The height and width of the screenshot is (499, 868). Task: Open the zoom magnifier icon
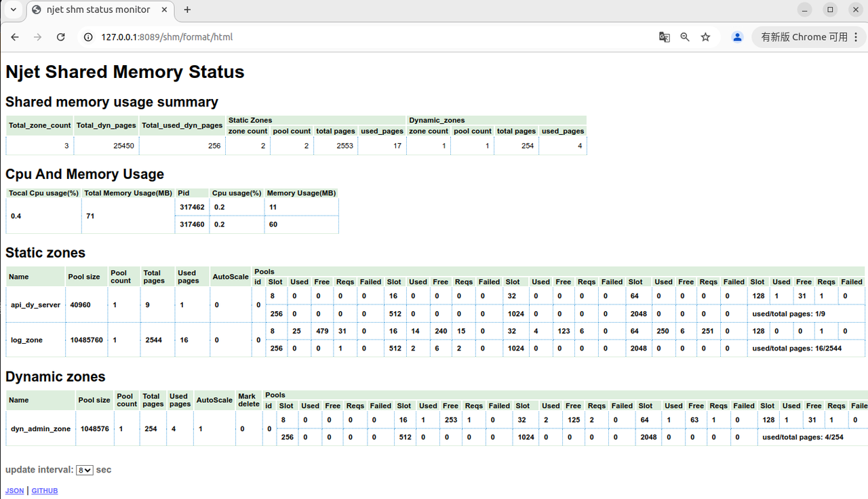pyautogui.click(x=685, y=37)
